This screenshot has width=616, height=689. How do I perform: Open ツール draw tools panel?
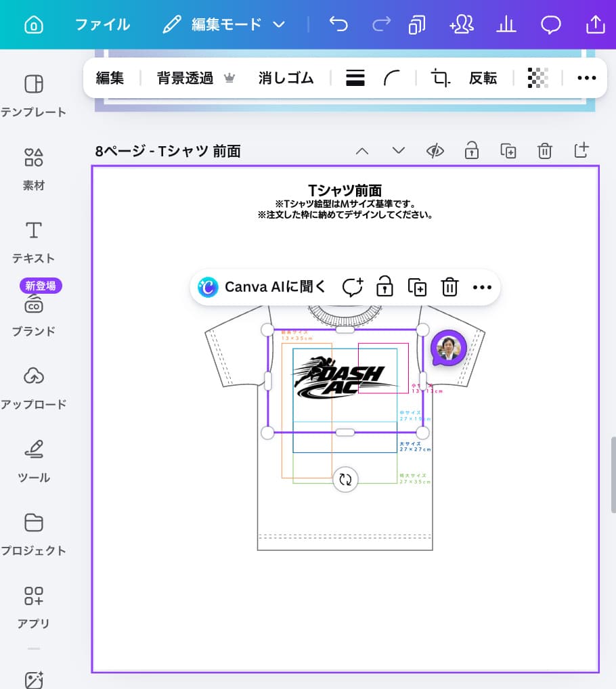(34, 462)
